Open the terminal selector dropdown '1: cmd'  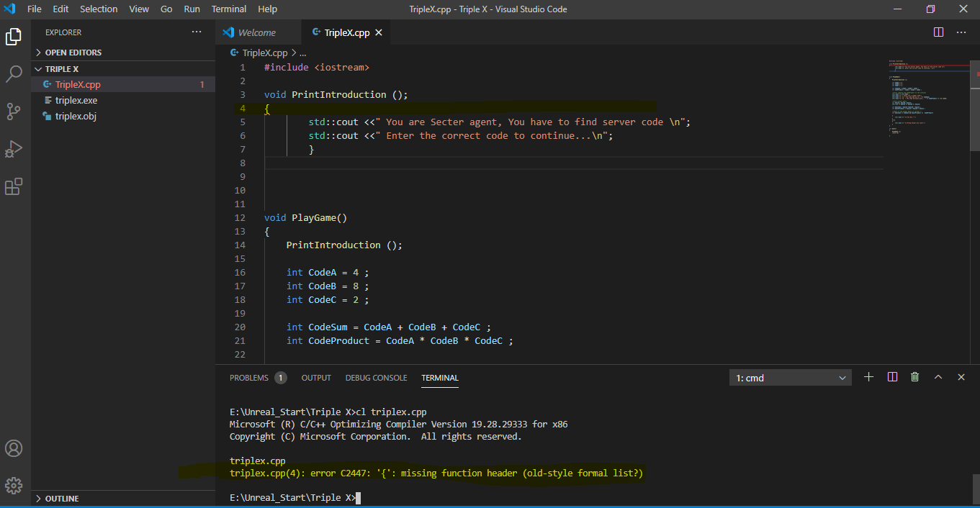(x=790, y=378)
